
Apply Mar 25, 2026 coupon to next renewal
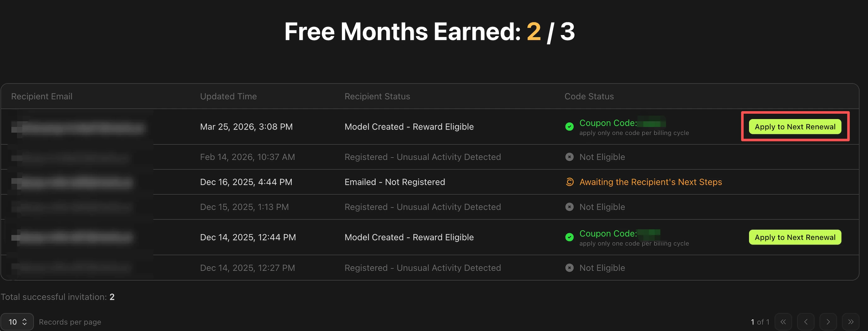(x=795, y=127)
